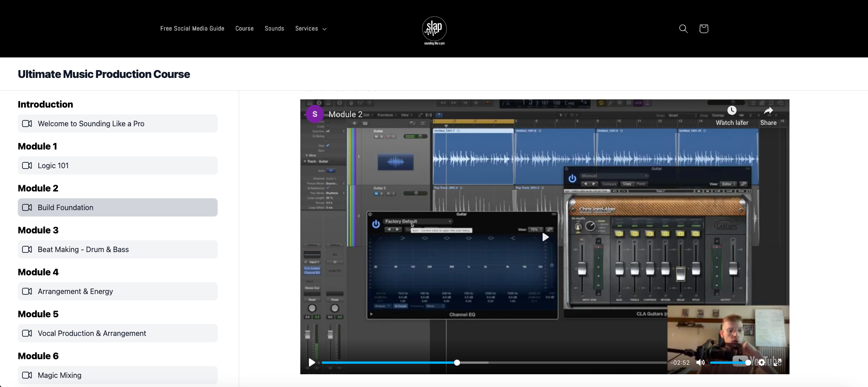Enter fullscreen video mode
Image resolution: width=868 pixels, height=387 pixels.
(778, 363)
